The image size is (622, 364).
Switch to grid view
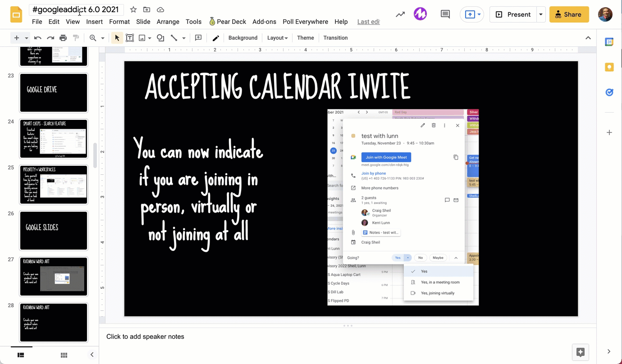point(64,355)
